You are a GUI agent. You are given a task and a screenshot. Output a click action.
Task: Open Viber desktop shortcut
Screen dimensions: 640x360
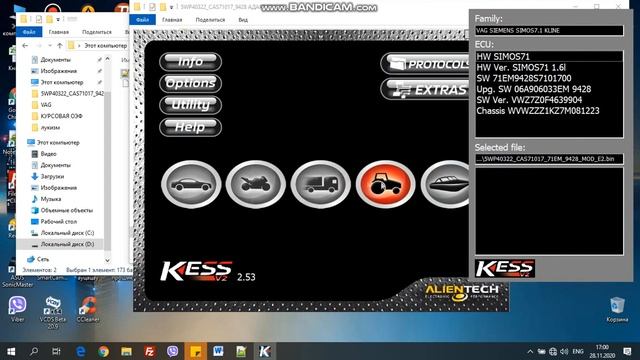(18, 309)
